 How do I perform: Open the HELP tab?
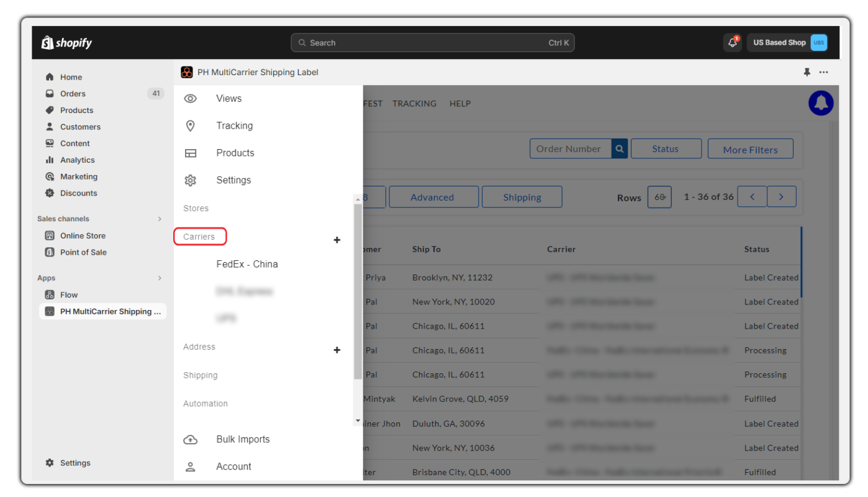460,104
